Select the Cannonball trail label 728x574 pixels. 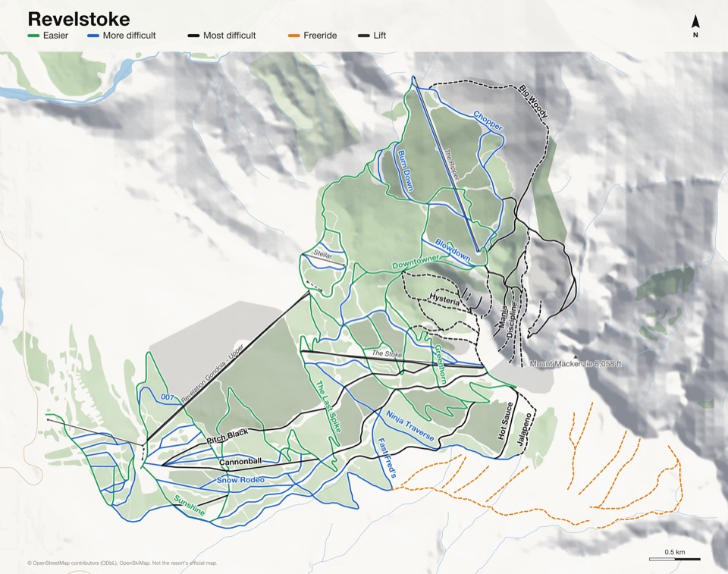[240, 462]
